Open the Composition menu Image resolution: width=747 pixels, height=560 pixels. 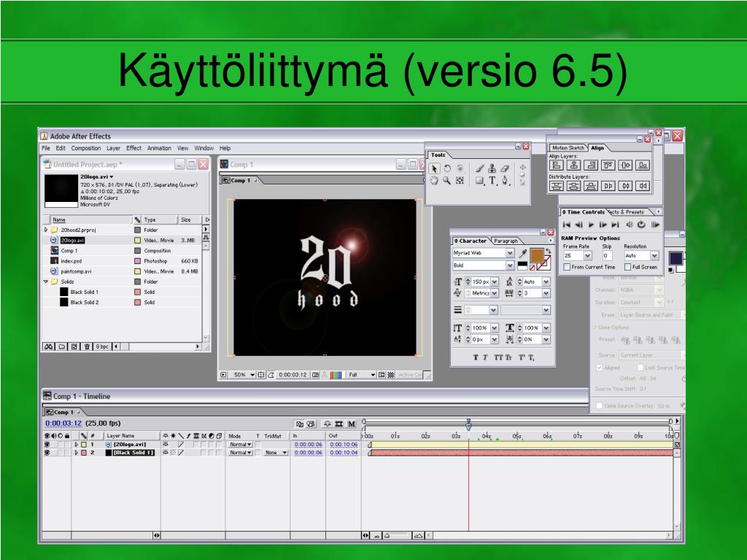[x=86, y=148]
